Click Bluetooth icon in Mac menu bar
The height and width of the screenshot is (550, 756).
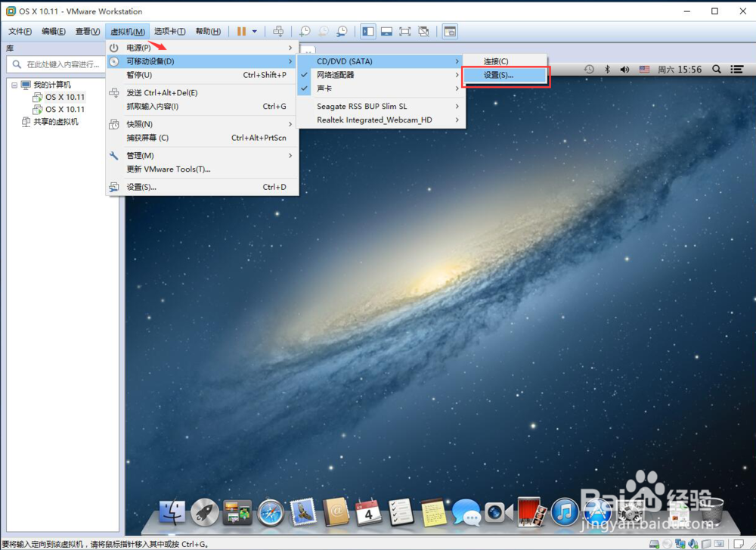tap(608, 70)
